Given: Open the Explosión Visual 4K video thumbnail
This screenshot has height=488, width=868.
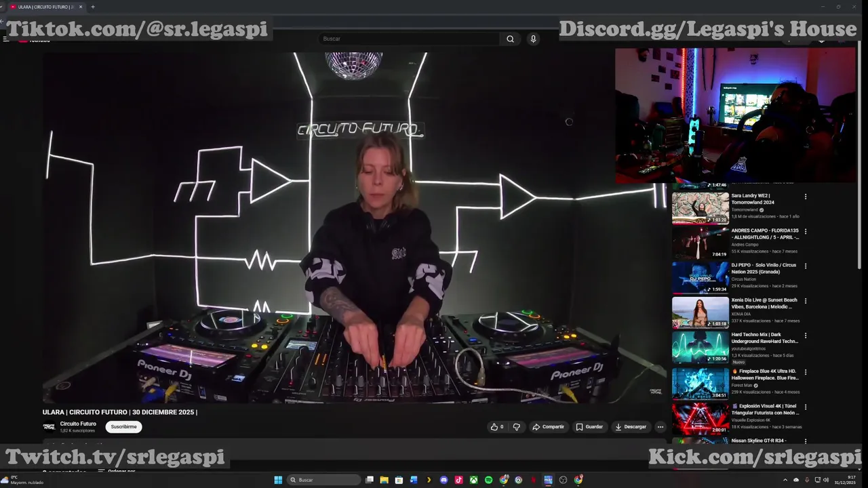Looking at the screenshot, I should point(700,418).
